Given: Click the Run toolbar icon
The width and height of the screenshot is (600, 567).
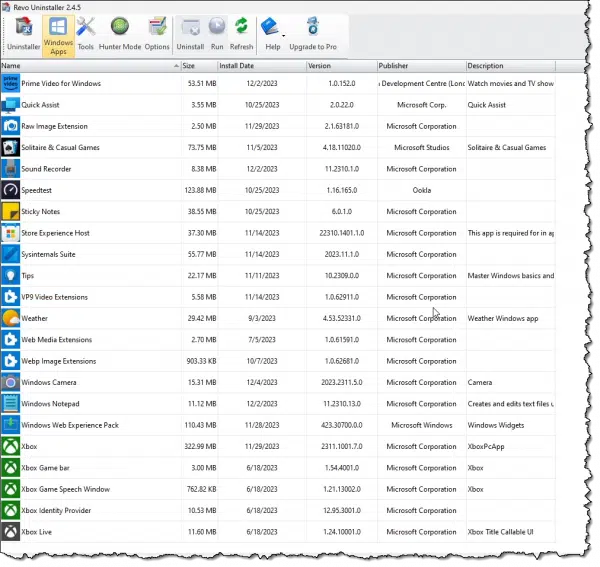Looking at the screenshot, I should [217, 27].
